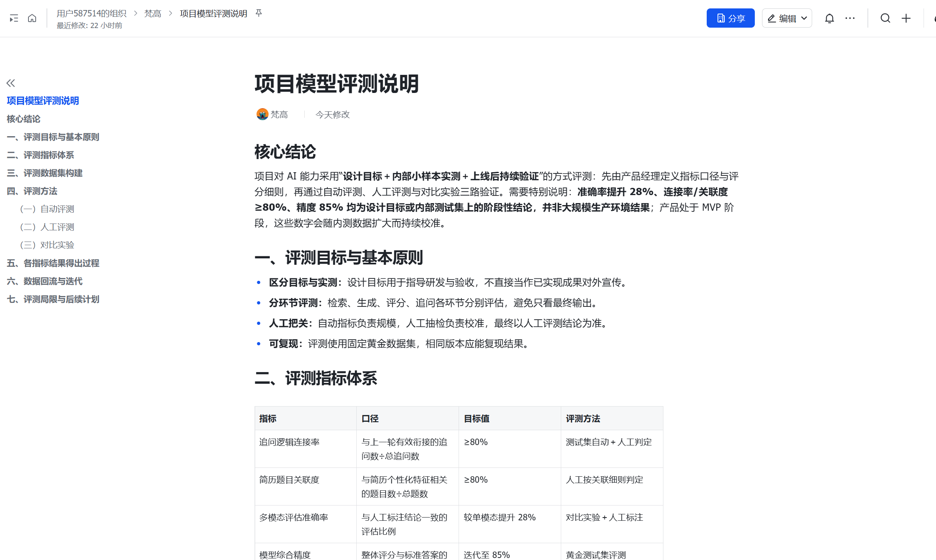
Task: Open breadcrumb 用户587514的组织
Action: pos(91,13)
